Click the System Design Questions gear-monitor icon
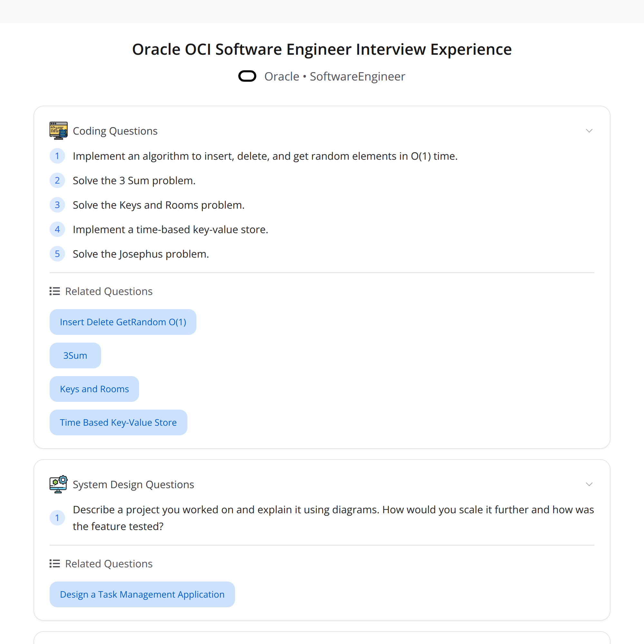The width and height of the screenshot is (644, 644). click(58, 484)
